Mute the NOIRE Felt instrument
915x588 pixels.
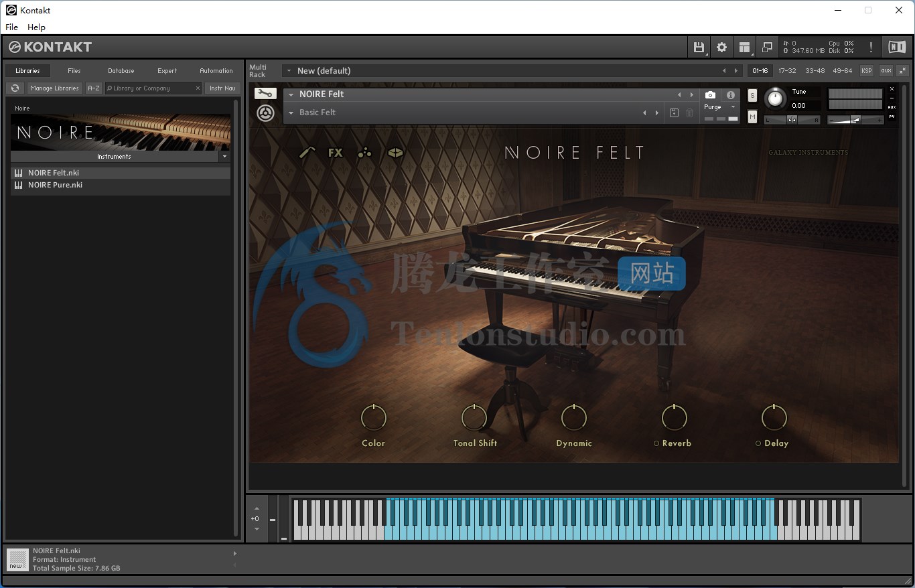[x=752, y=117]
